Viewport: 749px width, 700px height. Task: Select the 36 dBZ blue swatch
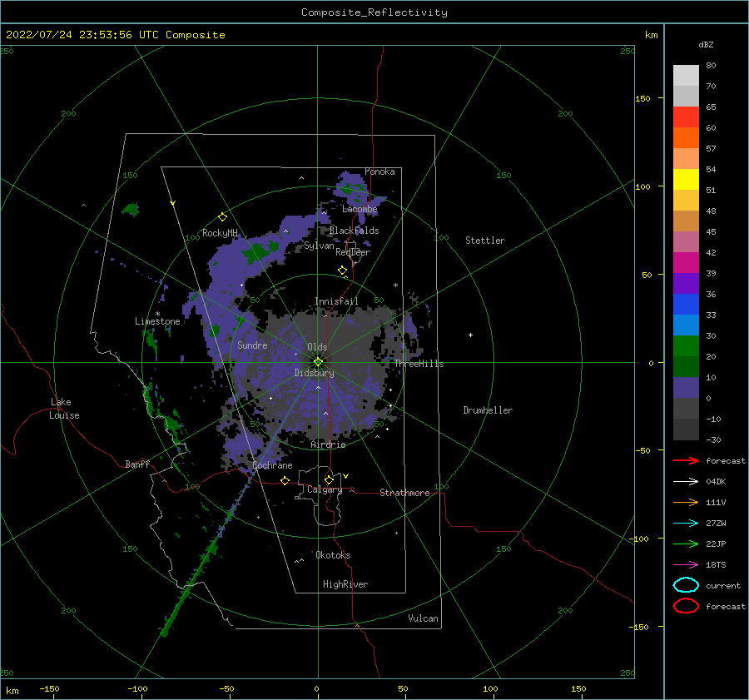(x=686, y=304)
